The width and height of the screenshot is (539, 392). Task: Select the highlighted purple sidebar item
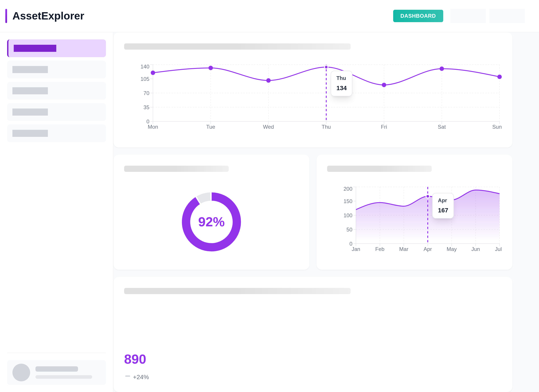(x=57, y=48)
